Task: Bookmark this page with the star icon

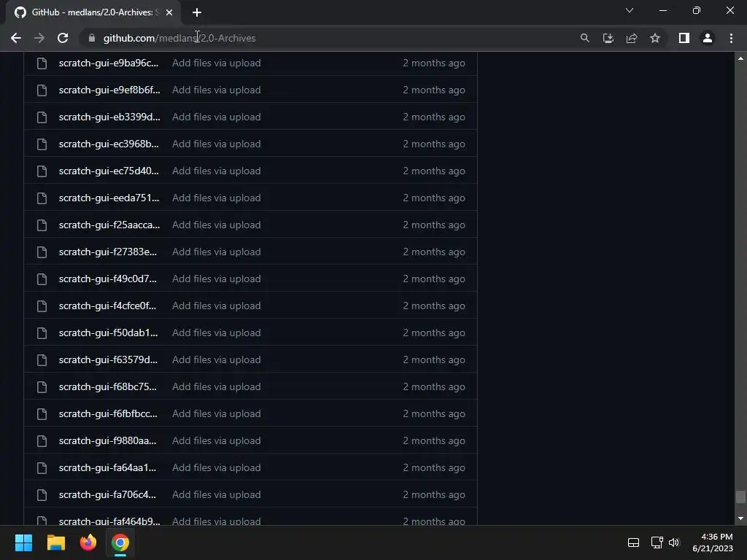Action: click(x=655, y=38)
